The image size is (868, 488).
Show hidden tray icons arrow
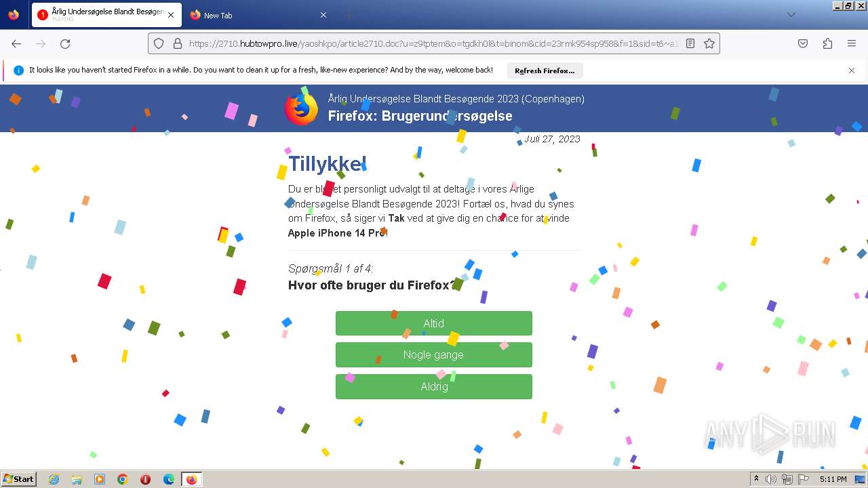pyautogui.click(x=757, y=479)
